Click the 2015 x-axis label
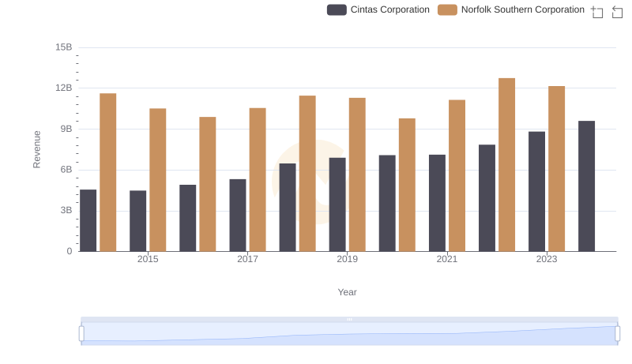The height and width of the screenshot is (364, 632). pyautogui.click(x=148, y=259)
